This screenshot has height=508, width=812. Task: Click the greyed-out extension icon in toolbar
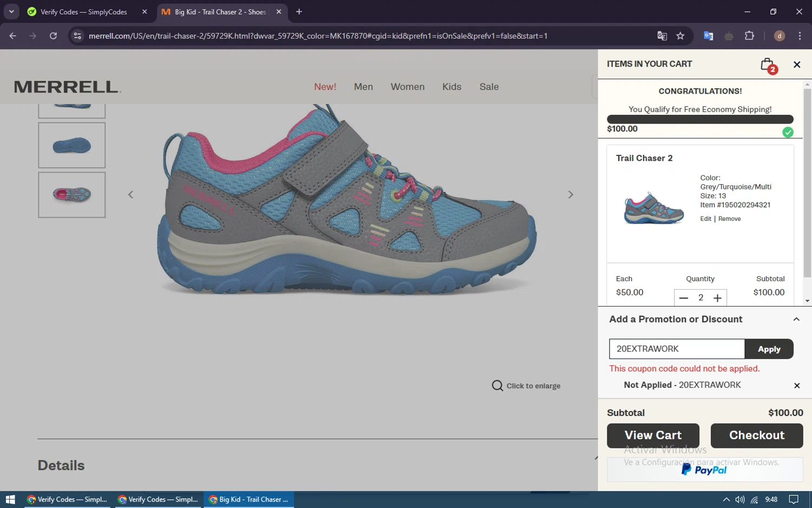click(x=729, y=36)
